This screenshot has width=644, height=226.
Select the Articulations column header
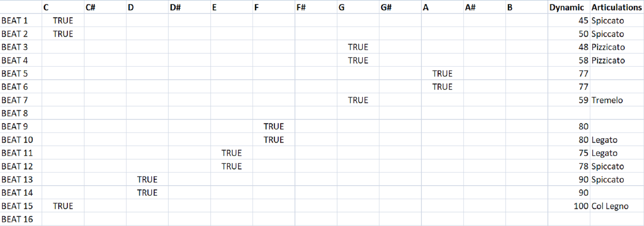tap(616, 8)
